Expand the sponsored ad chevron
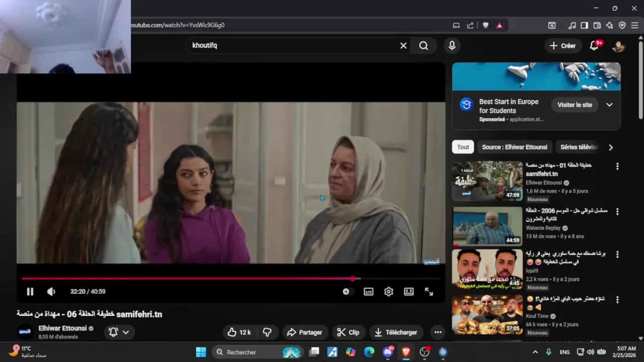The width and height of the screenshot is (644, 362). [x=609, y=105]
